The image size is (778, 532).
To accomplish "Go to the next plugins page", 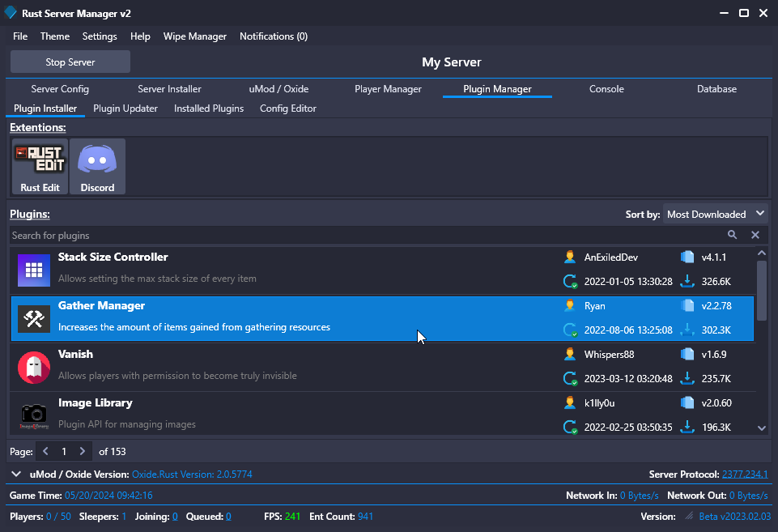I will click(x=82, y=451).
